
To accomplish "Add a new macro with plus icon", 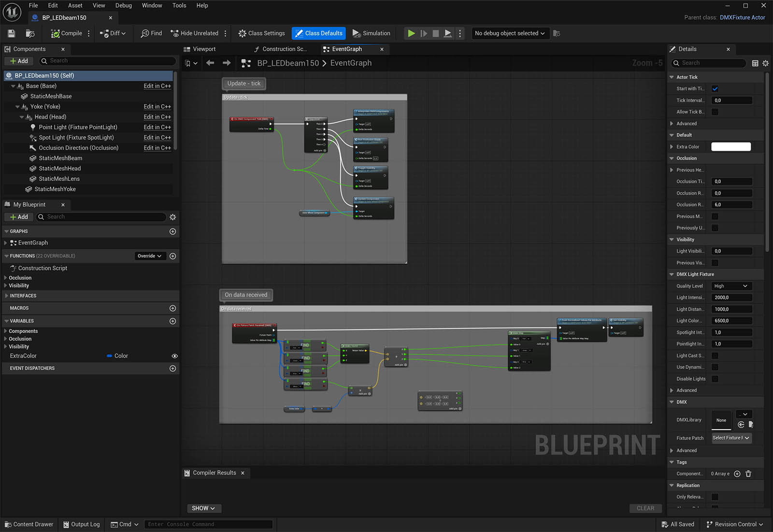I will (x=172, y=308).
